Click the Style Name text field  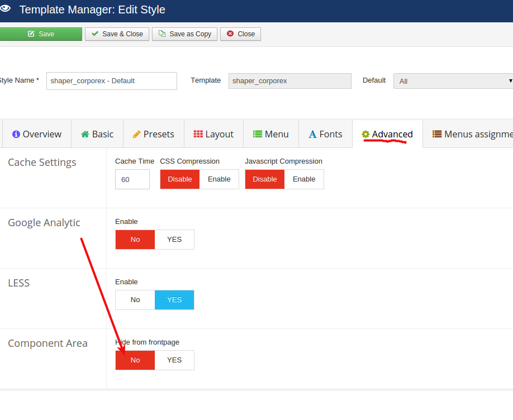[x=111, y=80]
